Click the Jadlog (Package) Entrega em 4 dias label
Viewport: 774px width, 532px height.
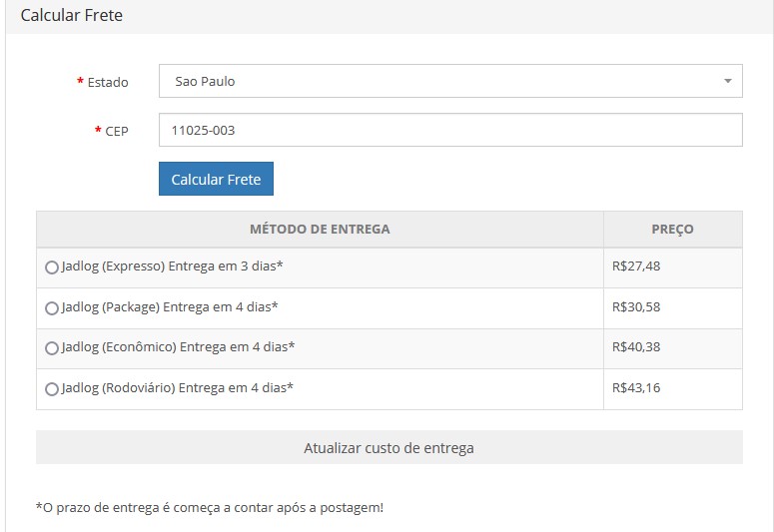(x=170, y=307)
